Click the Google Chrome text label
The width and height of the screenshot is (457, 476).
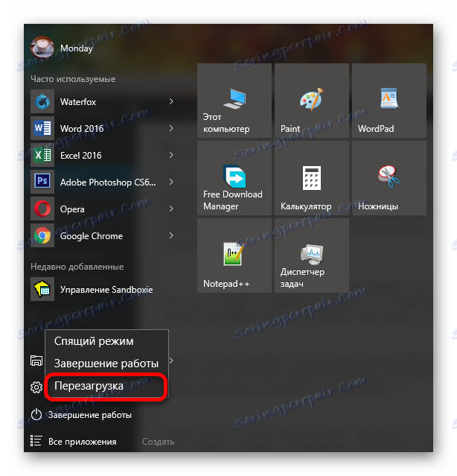[92, 236]
